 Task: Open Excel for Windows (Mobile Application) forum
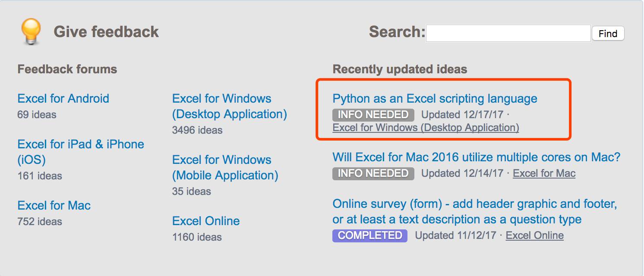225,167
